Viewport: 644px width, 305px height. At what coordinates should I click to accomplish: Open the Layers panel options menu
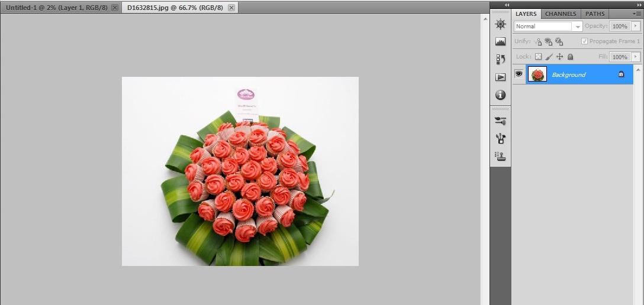pyautogui.click(x=636, y=14)
